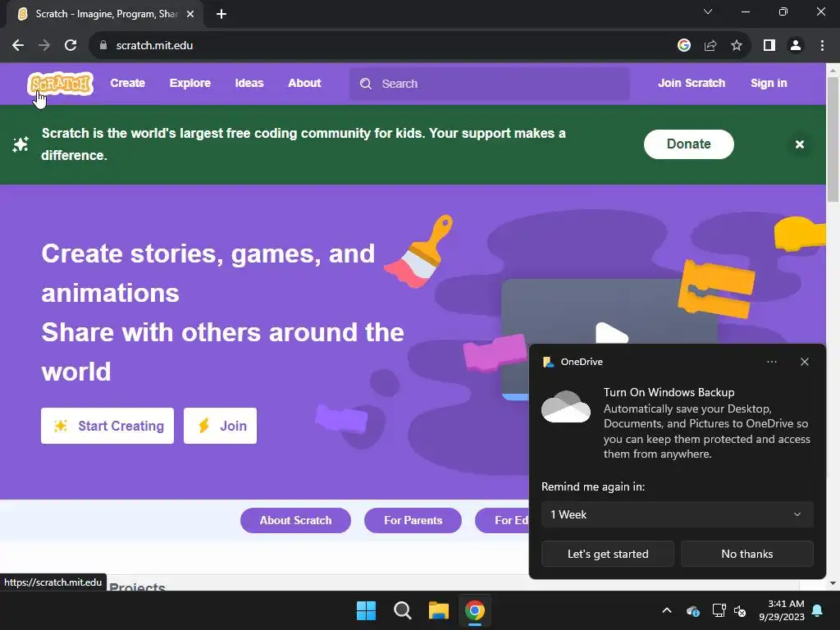840x630 pixels.
Task: Go back to the previous page
Action: click(x=18, y=46)
